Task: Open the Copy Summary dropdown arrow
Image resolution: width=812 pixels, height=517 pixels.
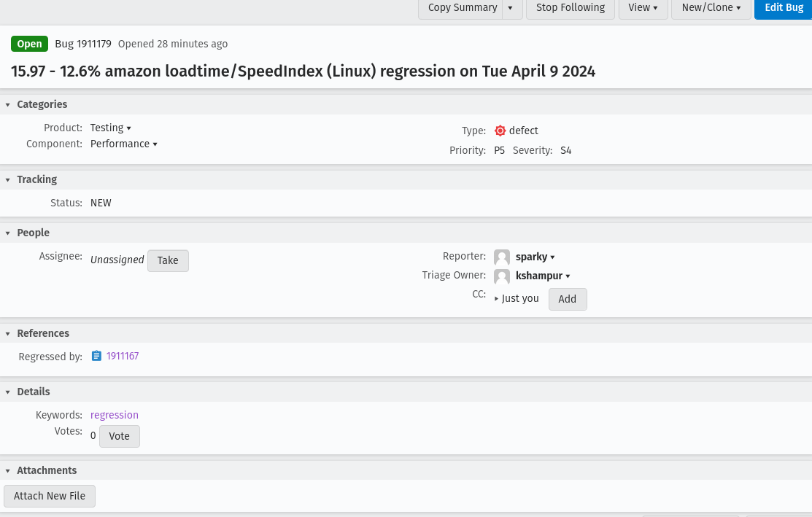Action: coord(511,8)
